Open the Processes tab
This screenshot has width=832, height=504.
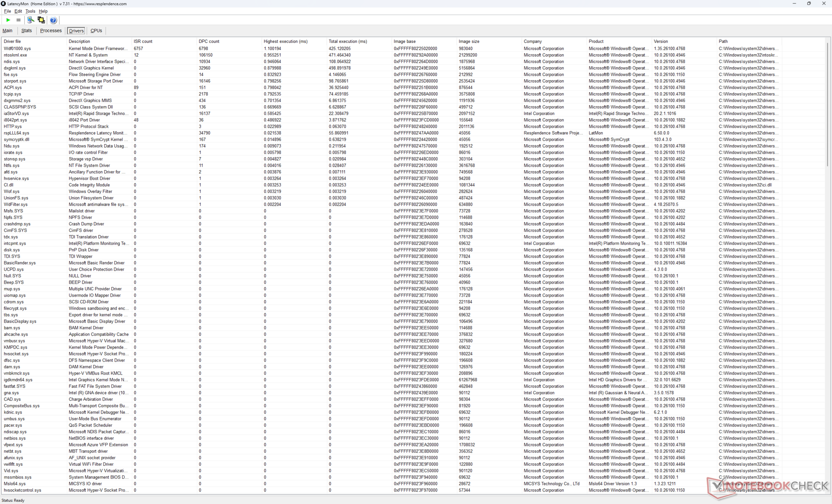pos(51,31)
